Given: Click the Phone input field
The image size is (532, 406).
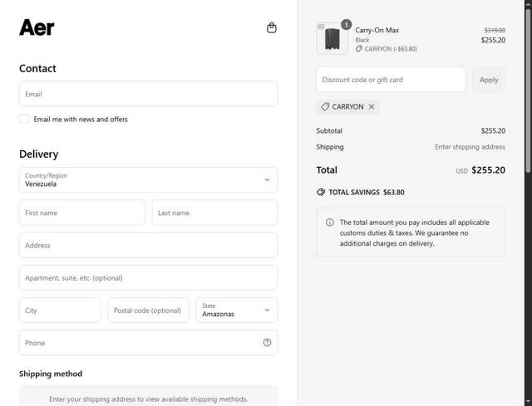Looking at the screenshot, I should click(x=148, y=343).
